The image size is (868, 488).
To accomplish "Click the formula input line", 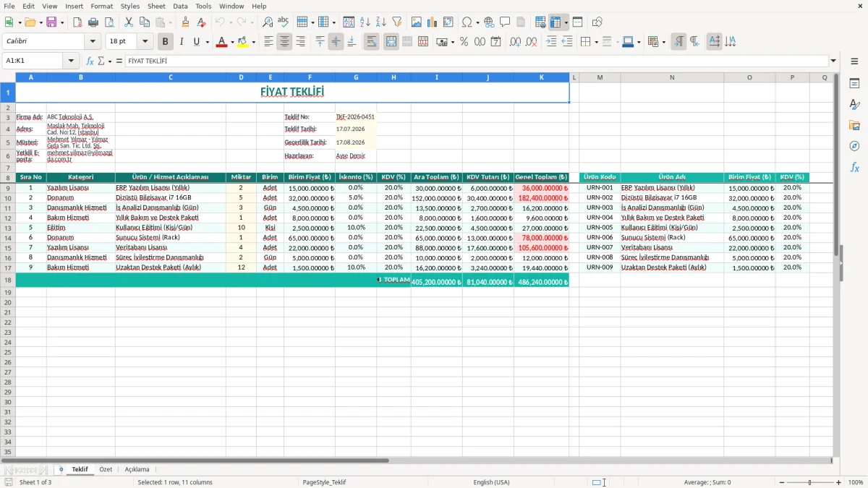I will tap(476, 61).
